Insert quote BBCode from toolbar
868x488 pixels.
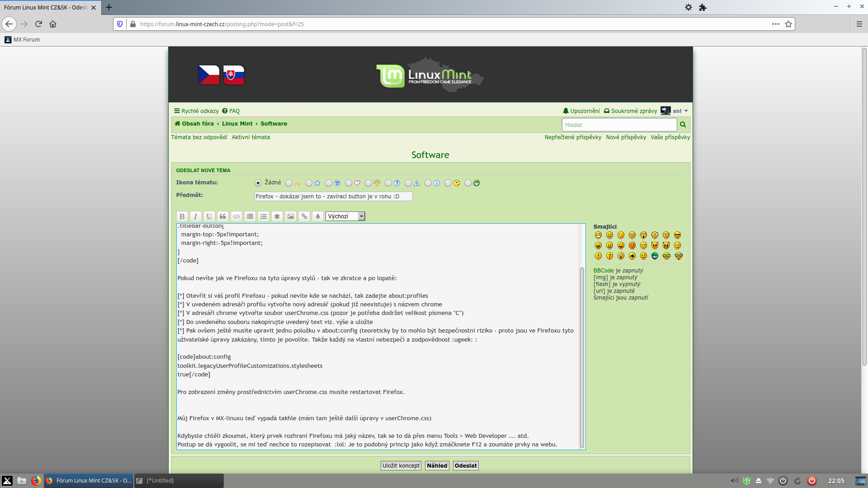pos(222,216)
